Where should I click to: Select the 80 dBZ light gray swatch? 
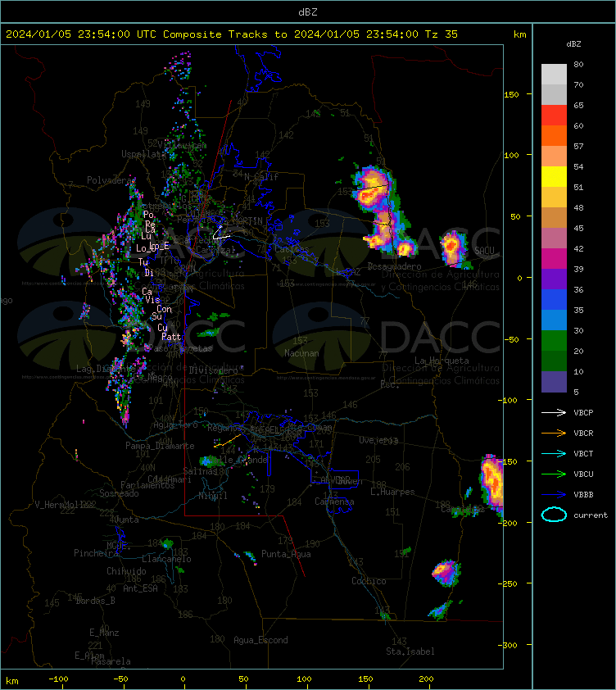click(554, 74)
